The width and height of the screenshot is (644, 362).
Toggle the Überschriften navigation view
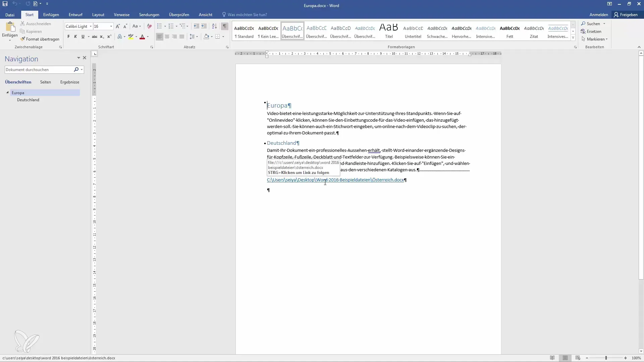18,82
